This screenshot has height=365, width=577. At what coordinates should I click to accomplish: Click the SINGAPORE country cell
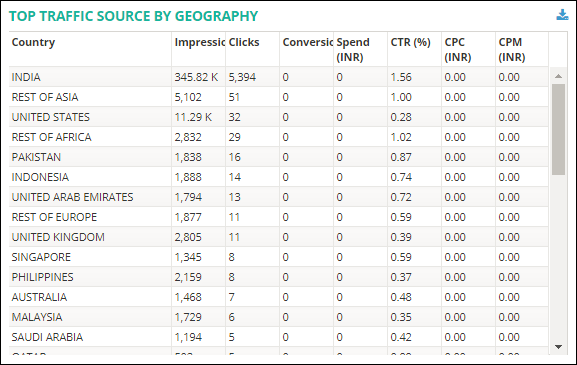90,257
